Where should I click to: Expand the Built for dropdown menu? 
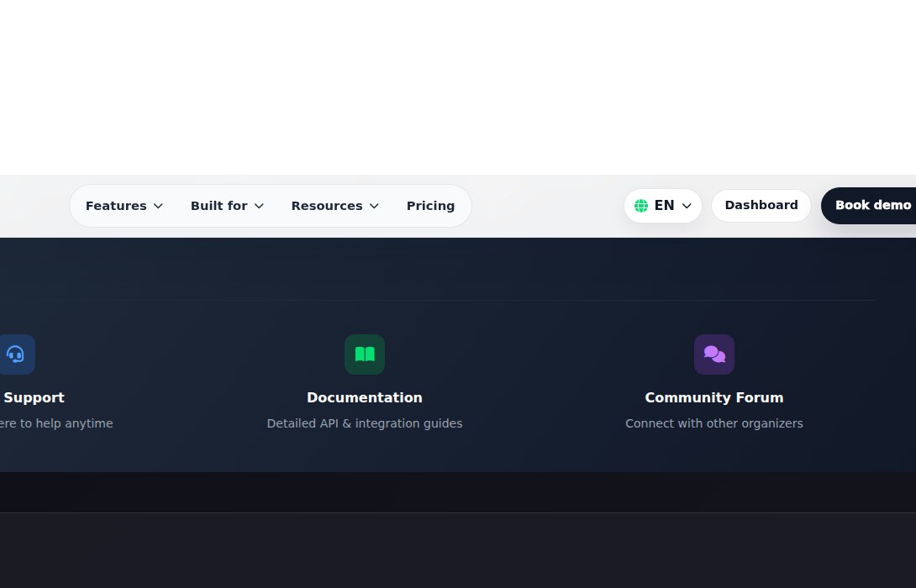[x=227, y=206]
